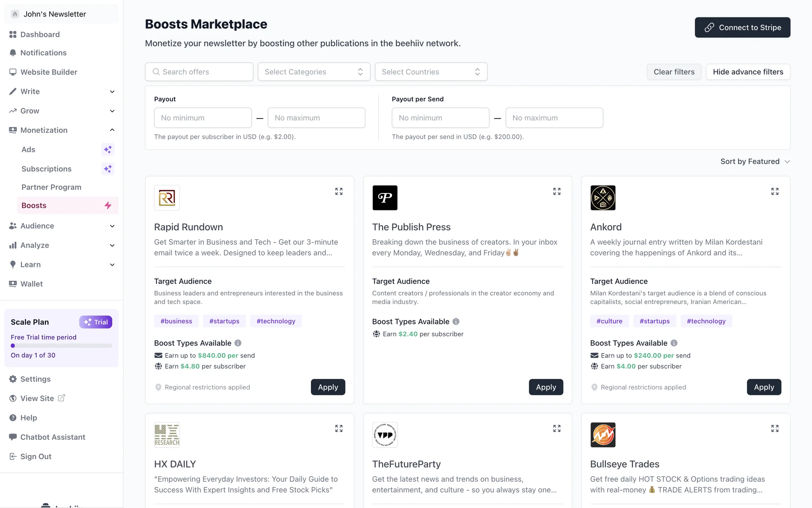Expand The Publish Press card details

click(x=557, y=191)
